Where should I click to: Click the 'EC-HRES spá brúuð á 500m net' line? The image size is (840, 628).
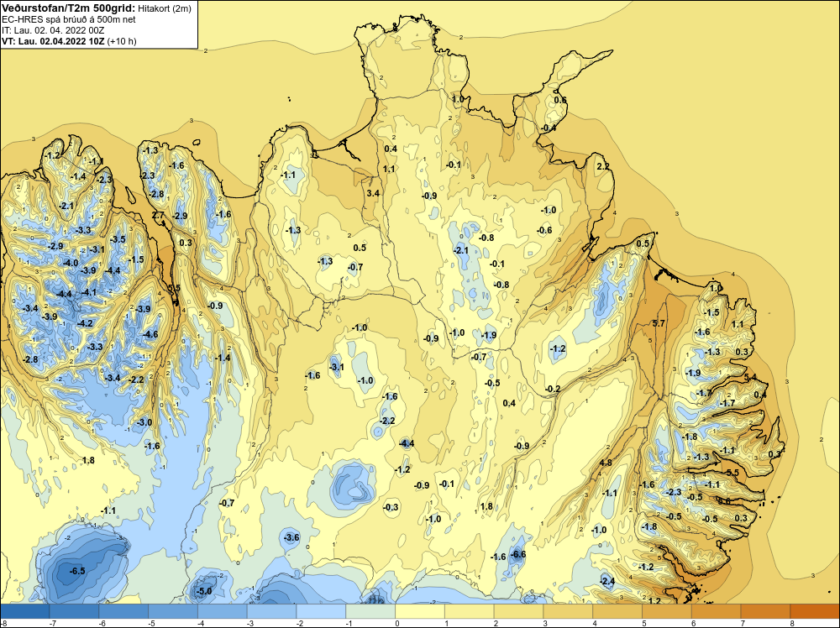(69, 19)
